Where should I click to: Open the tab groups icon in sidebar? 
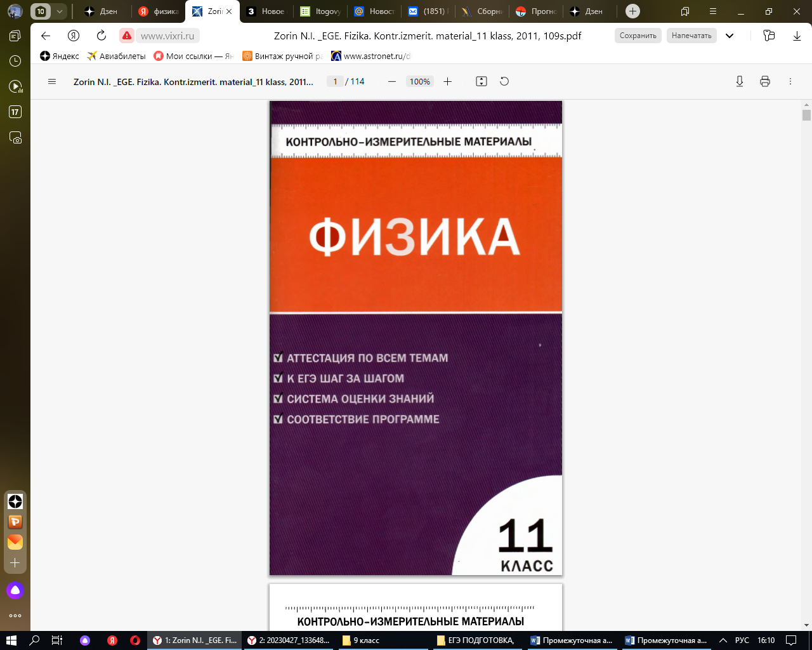click(15, 36)
